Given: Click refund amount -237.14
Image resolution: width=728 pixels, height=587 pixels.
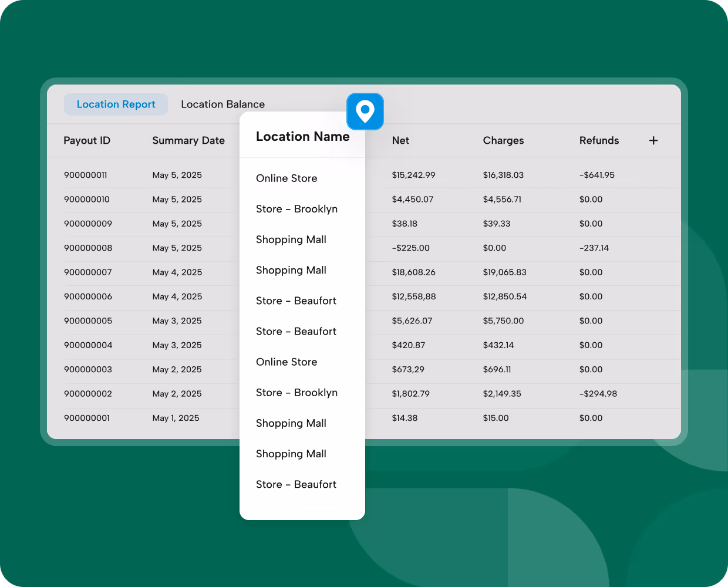Looking at the screenshot, I should 594,248.
